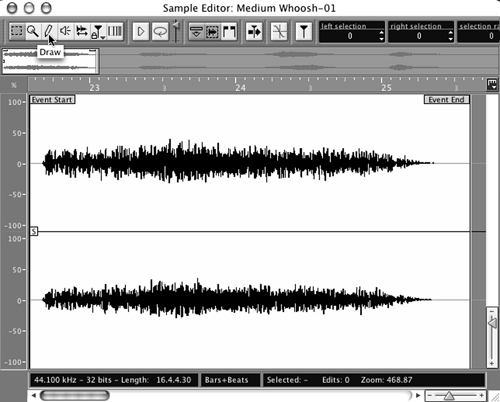Toggle Hitpoint Mode button
This screenshot has width=500, height=402.
pos(304,32)
